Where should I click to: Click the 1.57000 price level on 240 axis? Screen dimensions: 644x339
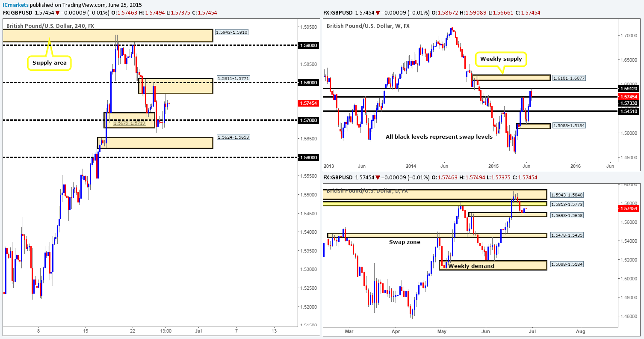[x=308, y=120]
